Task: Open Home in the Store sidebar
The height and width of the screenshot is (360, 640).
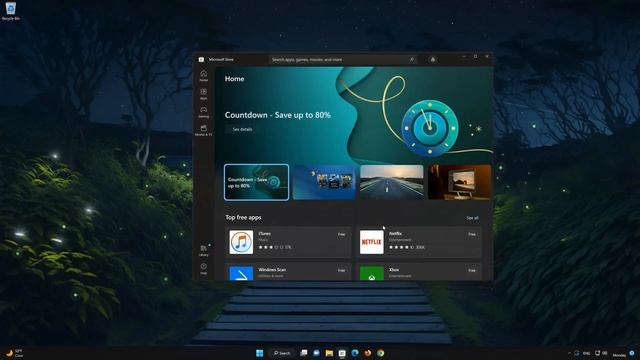Action: click(x=203, y=76)
